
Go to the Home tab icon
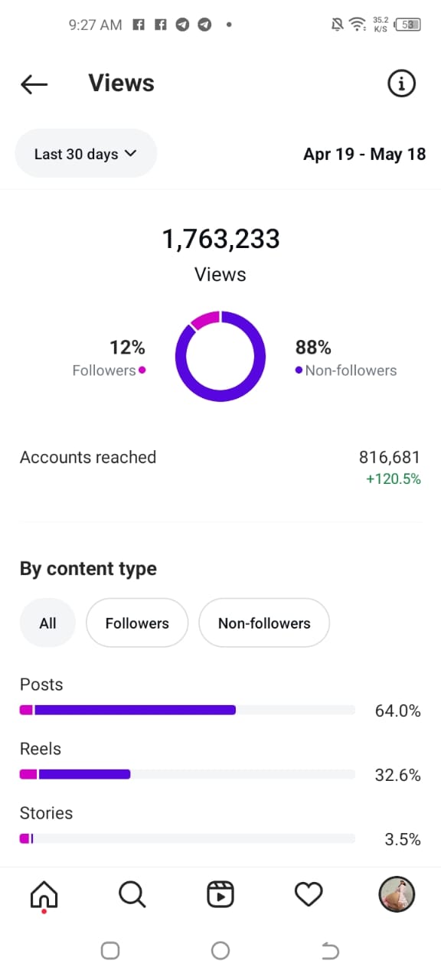click(44, 894)
